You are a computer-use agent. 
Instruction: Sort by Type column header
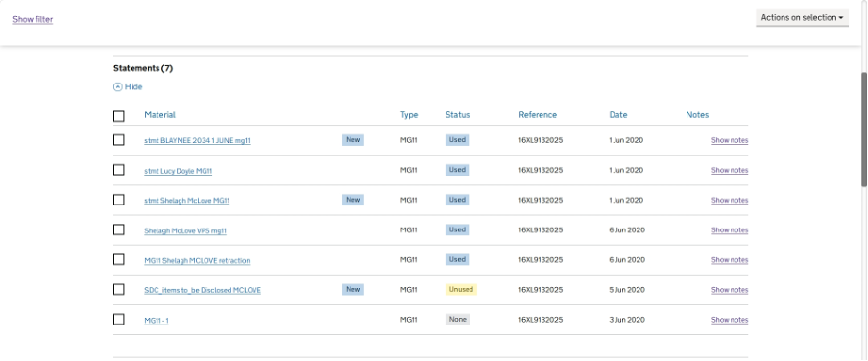pos(409,115)
